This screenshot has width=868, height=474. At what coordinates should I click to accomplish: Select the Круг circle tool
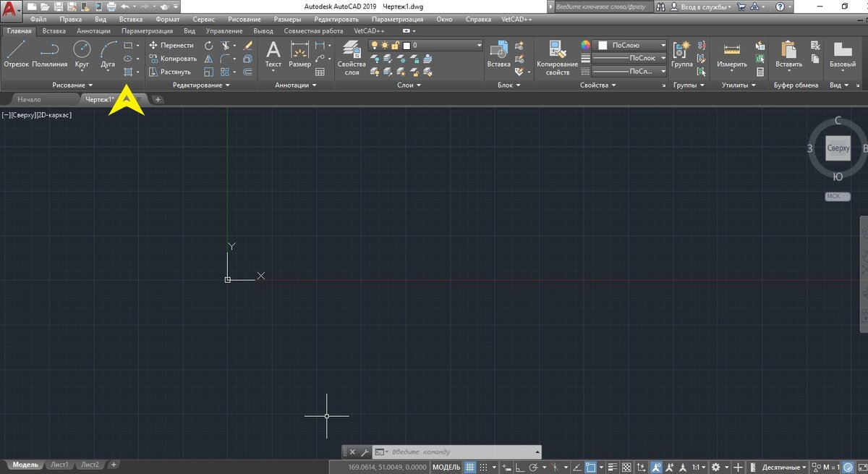[82, 54]
